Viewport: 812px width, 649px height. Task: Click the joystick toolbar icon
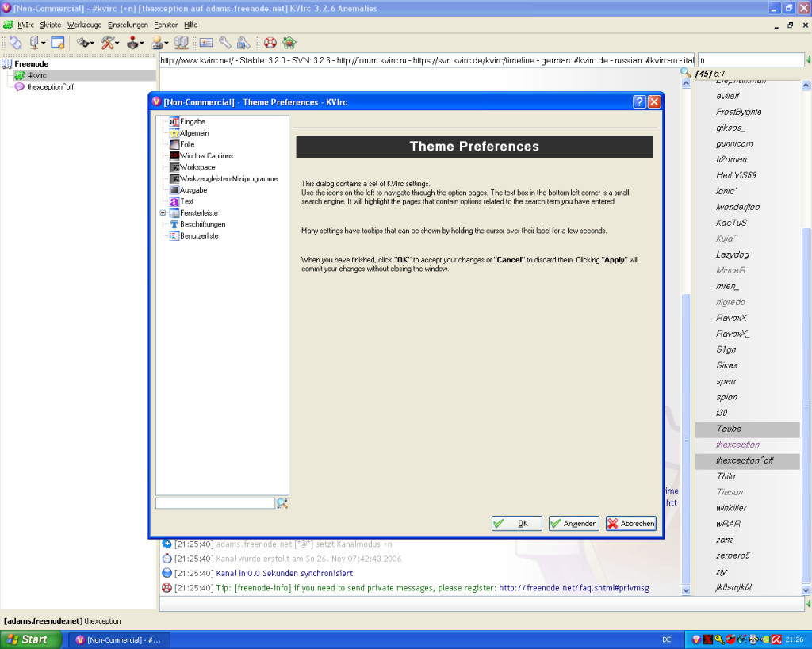(x=132, y=43)
